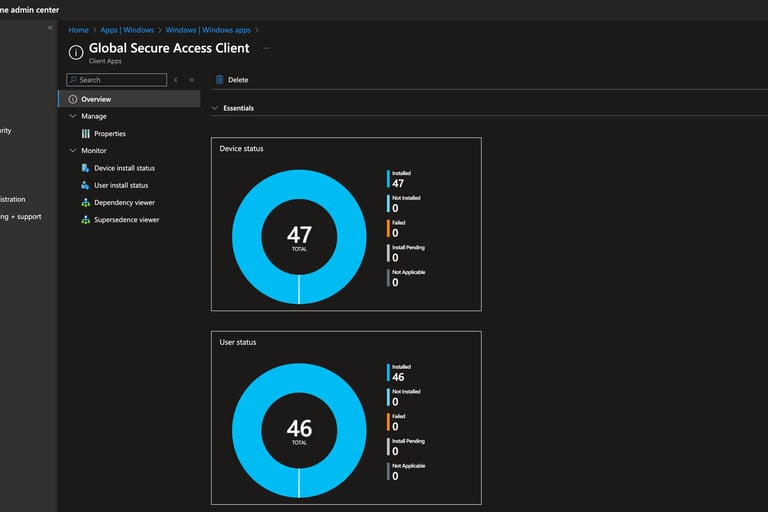Click Installed 46 value in User status

click(x=398, y=377)
